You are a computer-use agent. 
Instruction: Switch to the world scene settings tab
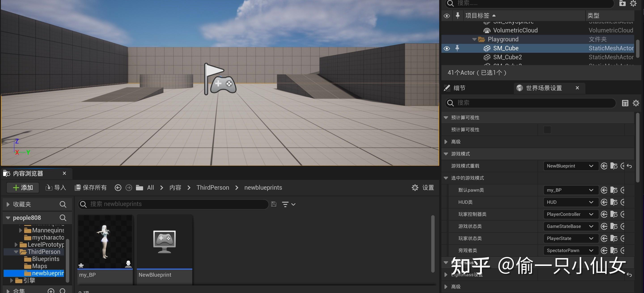coord(544,88)
